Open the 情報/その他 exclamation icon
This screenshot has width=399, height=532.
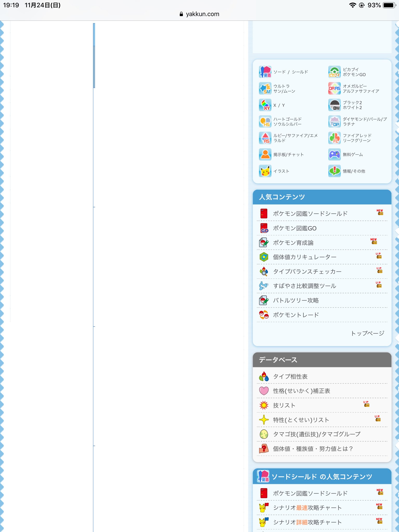pos(334,171)
